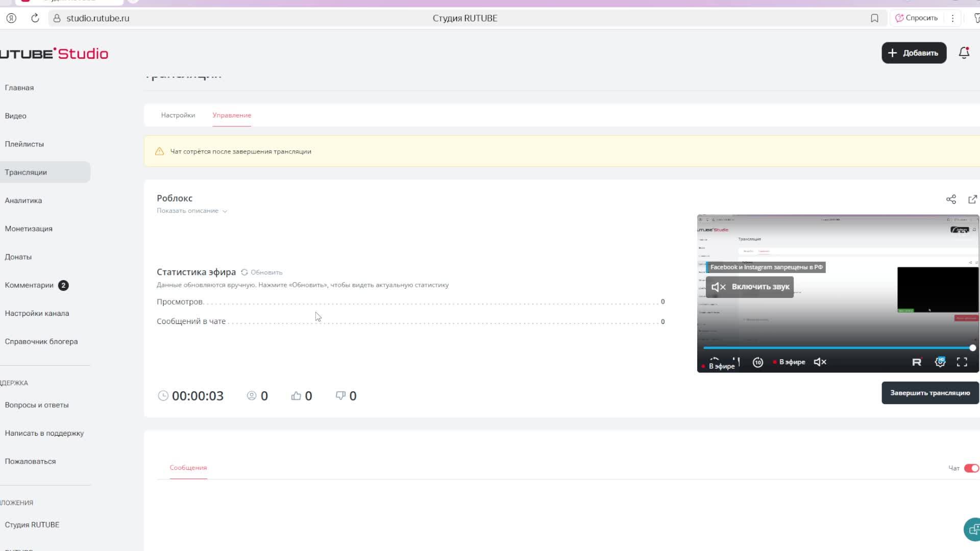Click the muted speaker icon in player
Image resolution: width=980 pixels, height=551 pixels.
tap(820, 362)
